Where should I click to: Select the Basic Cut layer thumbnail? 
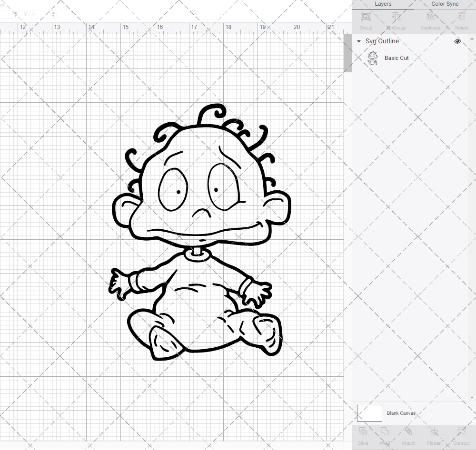[373, 58]
